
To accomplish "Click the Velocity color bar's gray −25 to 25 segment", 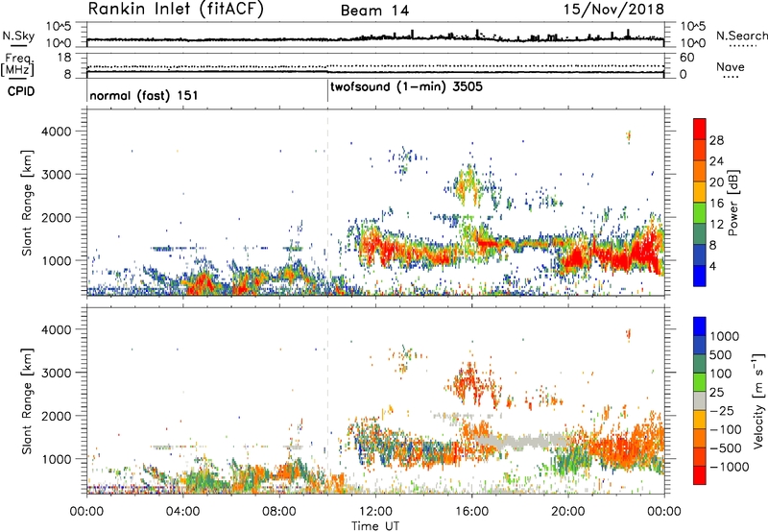I will coord(700,401).
